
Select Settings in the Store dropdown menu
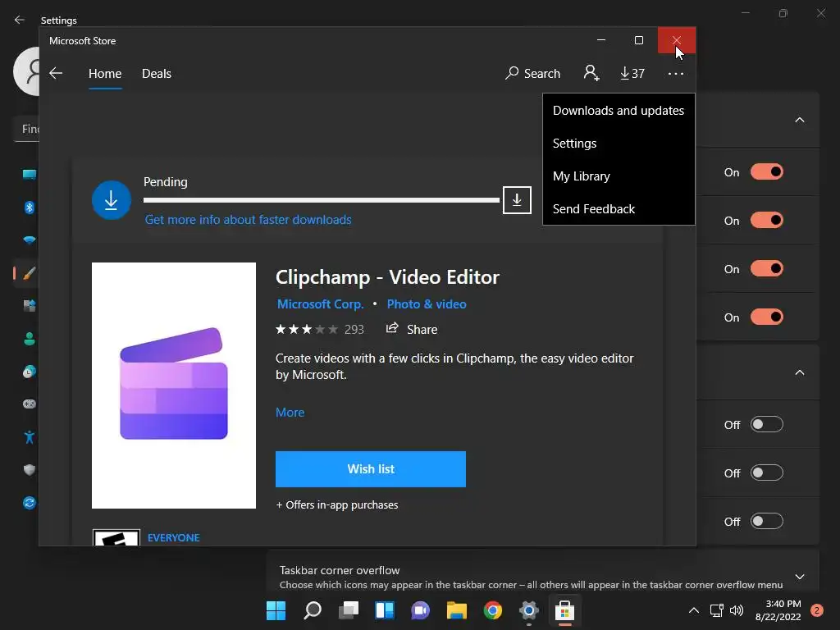(x=619, y=143)
